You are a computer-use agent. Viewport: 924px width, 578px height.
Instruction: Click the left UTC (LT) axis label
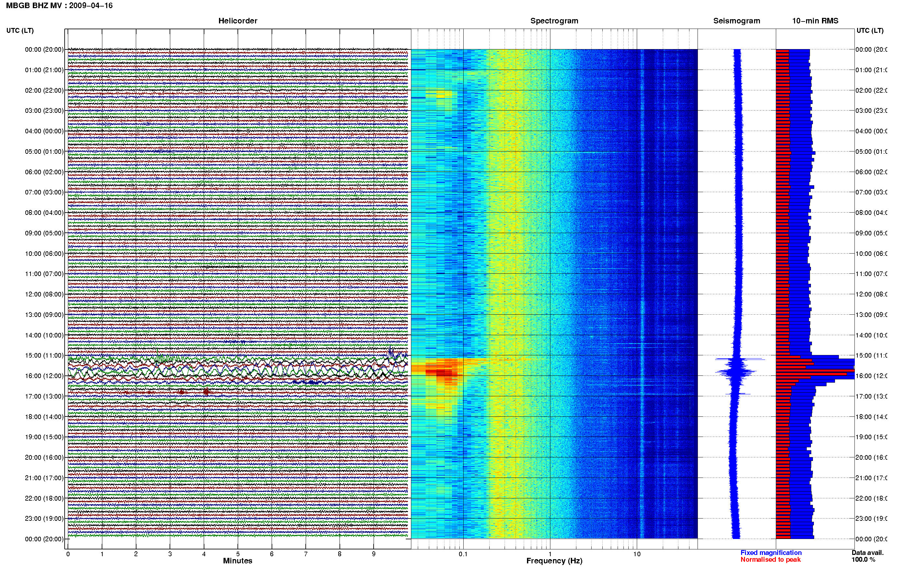tap(20, 31)
